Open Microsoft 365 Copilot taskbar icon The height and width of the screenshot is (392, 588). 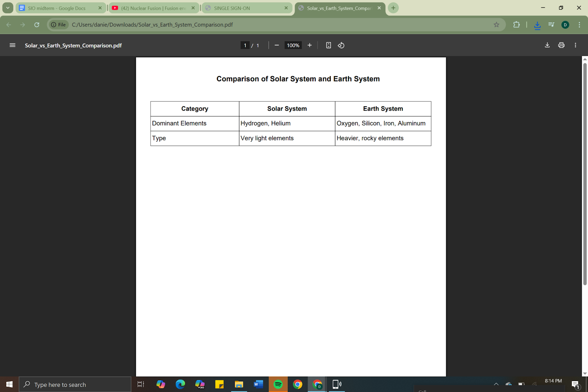pos(200,384)
